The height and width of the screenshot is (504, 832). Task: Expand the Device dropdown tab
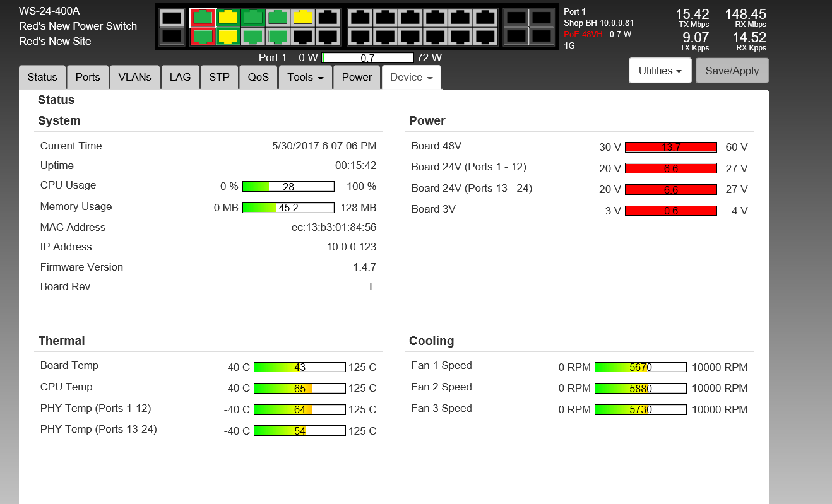point(411,77)
